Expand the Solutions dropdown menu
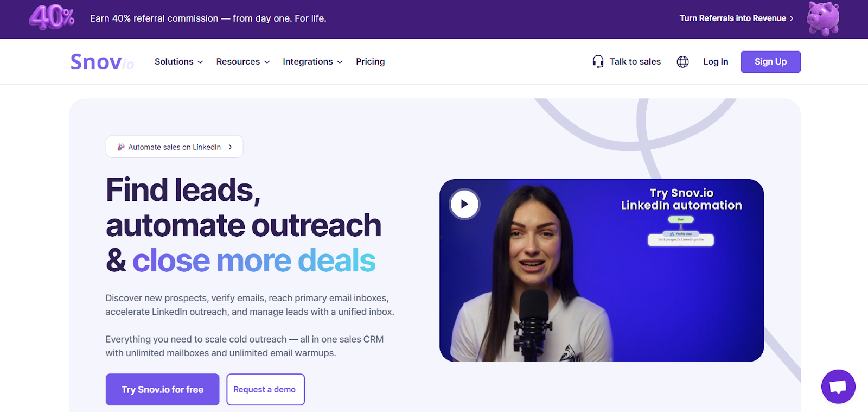 pyautogui.click(x=179, y=62)
